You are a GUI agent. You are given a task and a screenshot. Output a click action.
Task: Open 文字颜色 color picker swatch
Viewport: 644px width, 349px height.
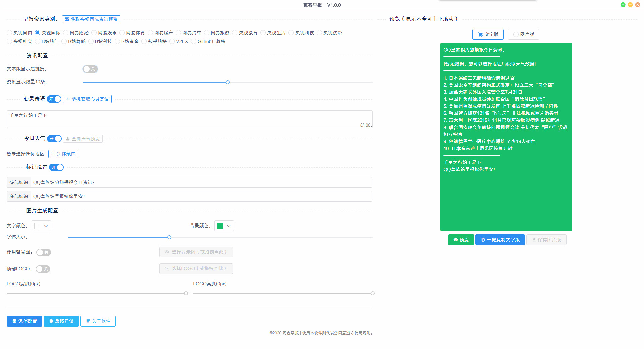[x=41, y=226]
